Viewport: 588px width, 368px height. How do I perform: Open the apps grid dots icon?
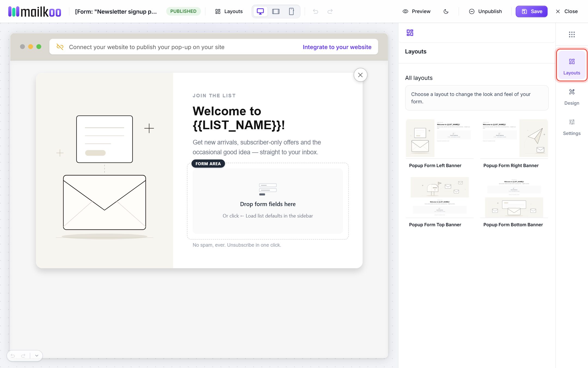tap(572, 34)
